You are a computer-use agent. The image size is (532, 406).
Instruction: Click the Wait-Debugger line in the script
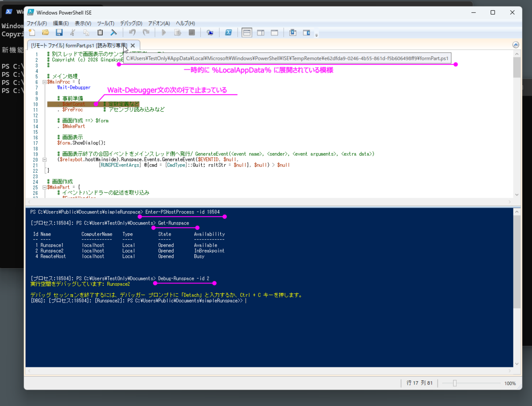tap(74, 87)
